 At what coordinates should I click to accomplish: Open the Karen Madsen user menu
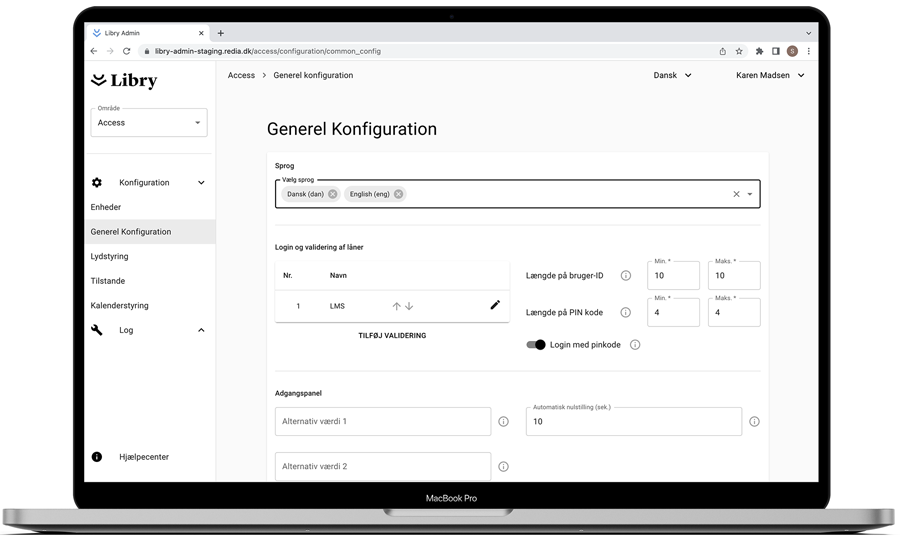click(x=770, y=75)
